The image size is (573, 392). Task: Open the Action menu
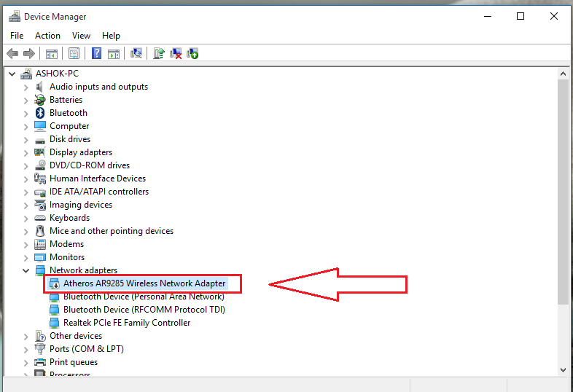pos(47,36)
